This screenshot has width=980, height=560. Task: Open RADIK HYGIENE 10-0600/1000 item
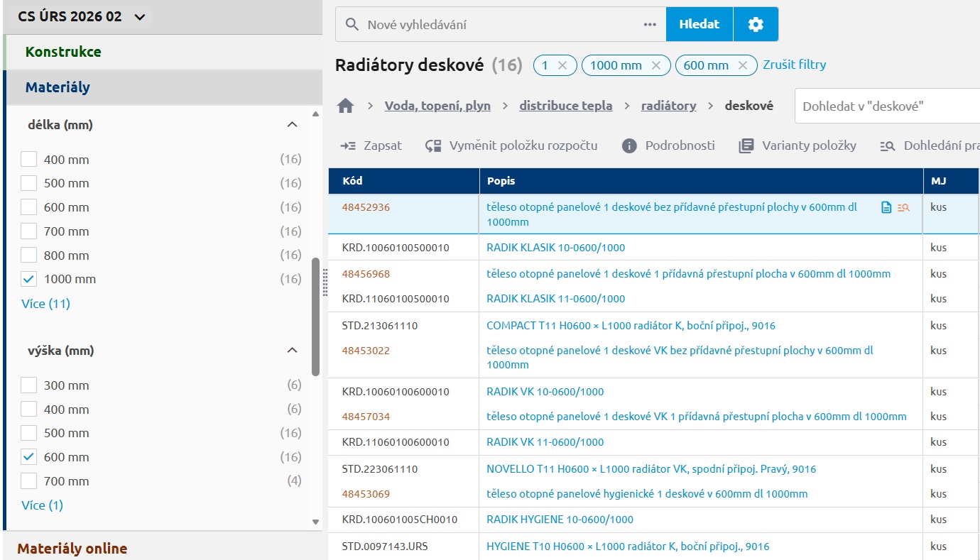tap(560, 520)
